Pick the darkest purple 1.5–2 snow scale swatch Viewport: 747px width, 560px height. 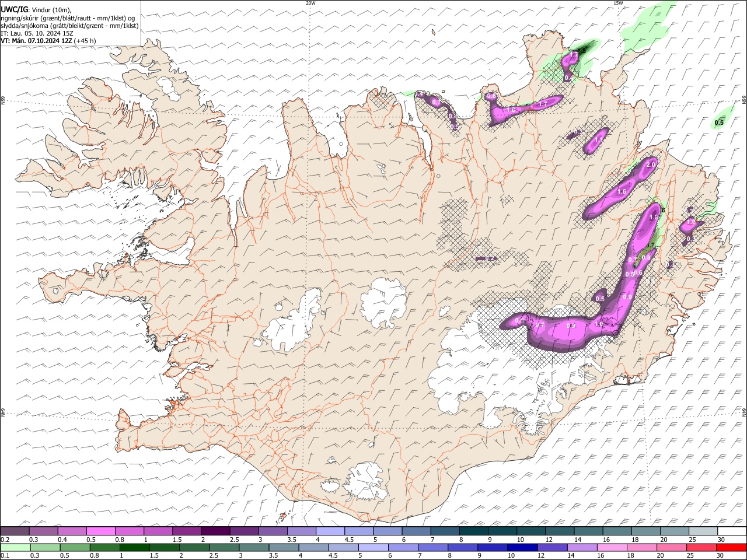[215, 531]
